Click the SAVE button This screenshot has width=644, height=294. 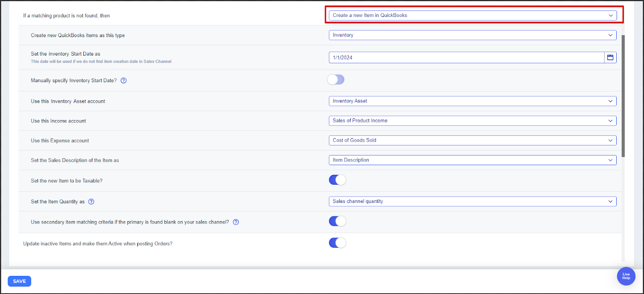pos(19,281)
